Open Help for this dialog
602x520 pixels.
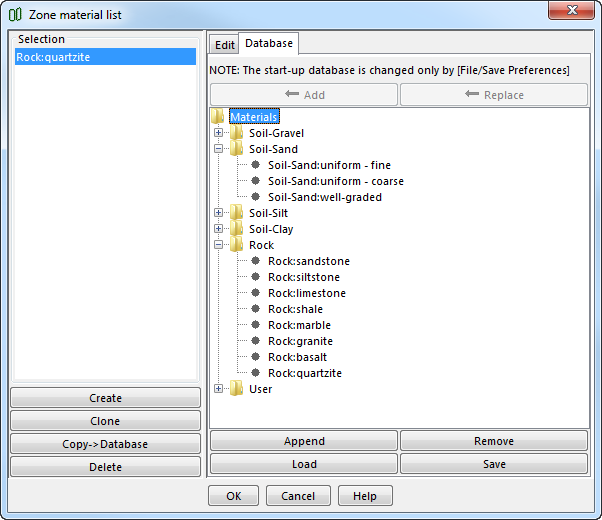coord(365,496)
